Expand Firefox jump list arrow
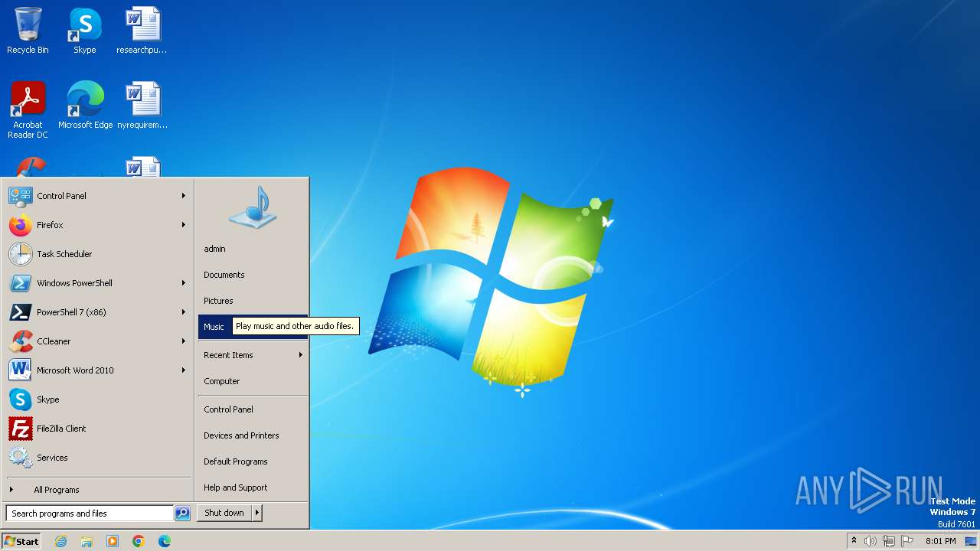The image size is (980, 551). point(184,225)
